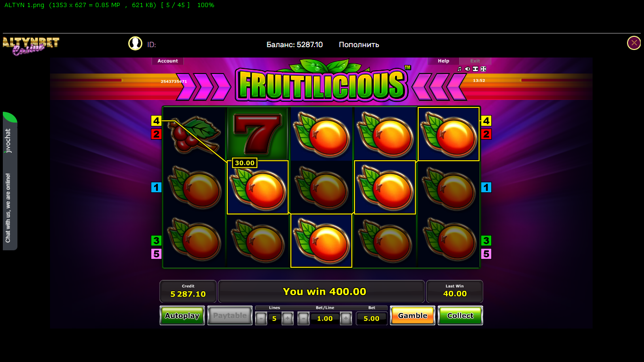644x362 pixels.
Task: Click the ALTYNBET Casino logo
Action: [31, 46]
